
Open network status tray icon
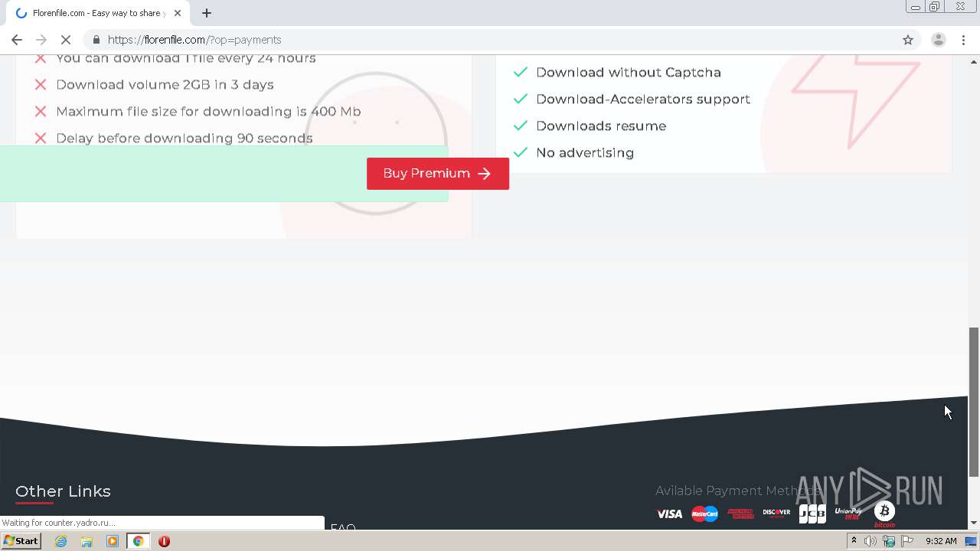(x=889, y=541)
